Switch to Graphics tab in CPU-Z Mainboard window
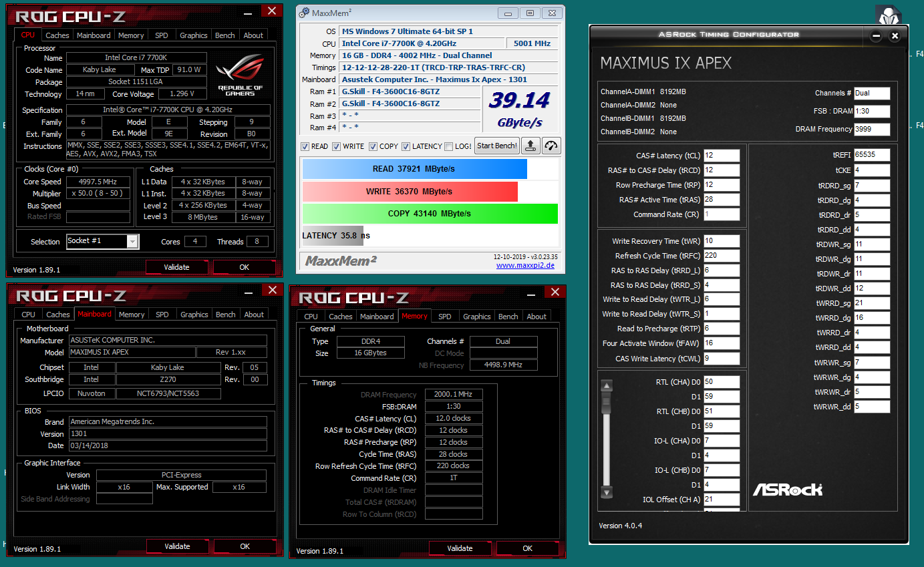Image resolution: width=924 pixels, height=567 pixels. click(194, 315)
